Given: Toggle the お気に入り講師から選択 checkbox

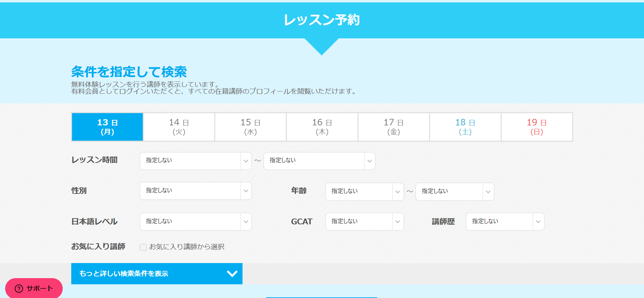Looking at the screenshot, I should [143, 247].
